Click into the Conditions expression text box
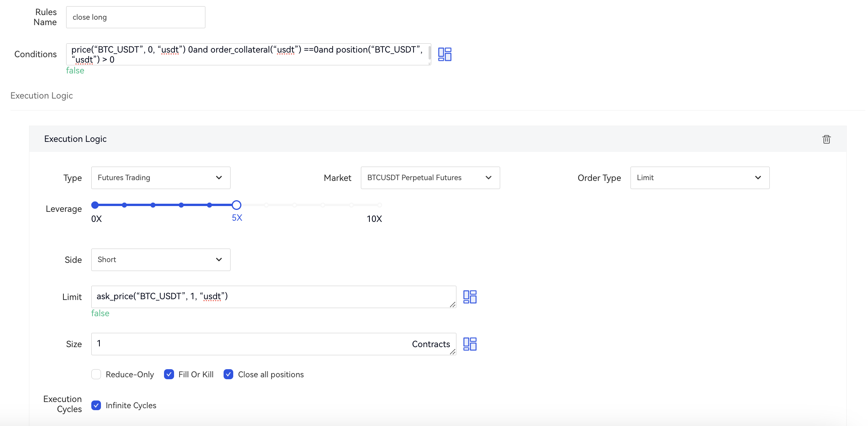 coord(248,54)
